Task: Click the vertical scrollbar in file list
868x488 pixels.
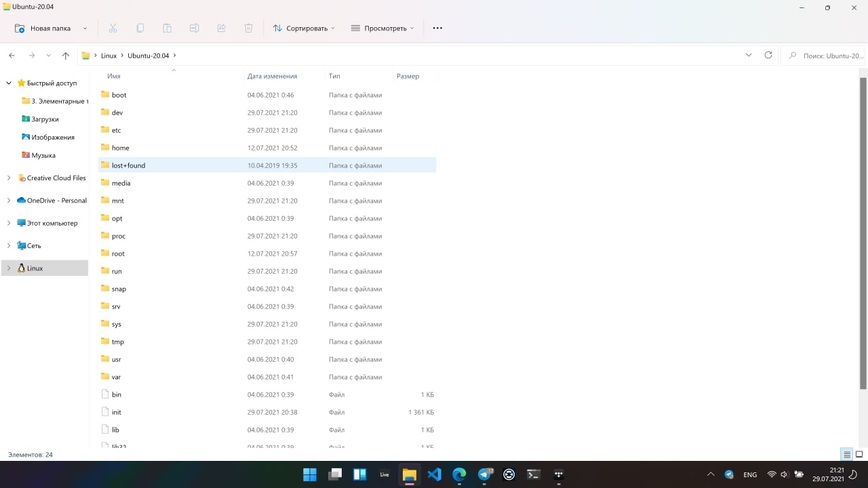Action: 863,234
